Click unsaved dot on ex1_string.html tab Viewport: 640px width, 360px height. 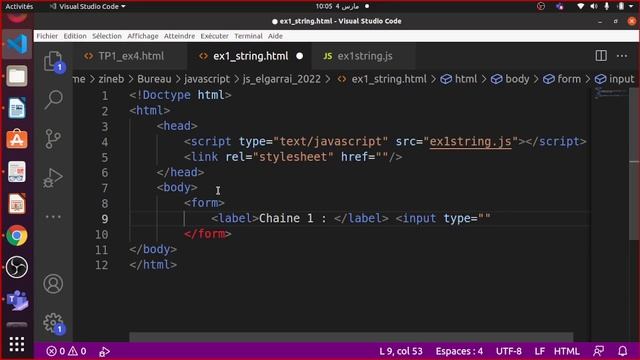coord(300,56)
